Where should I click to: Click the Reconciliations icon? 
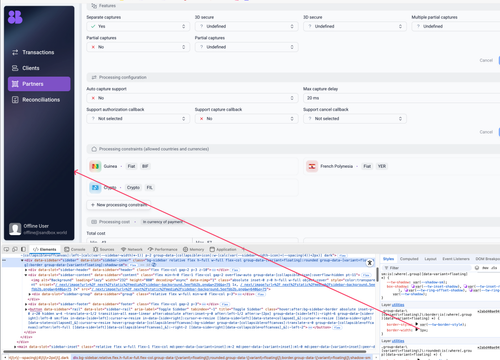coord(15,100)
